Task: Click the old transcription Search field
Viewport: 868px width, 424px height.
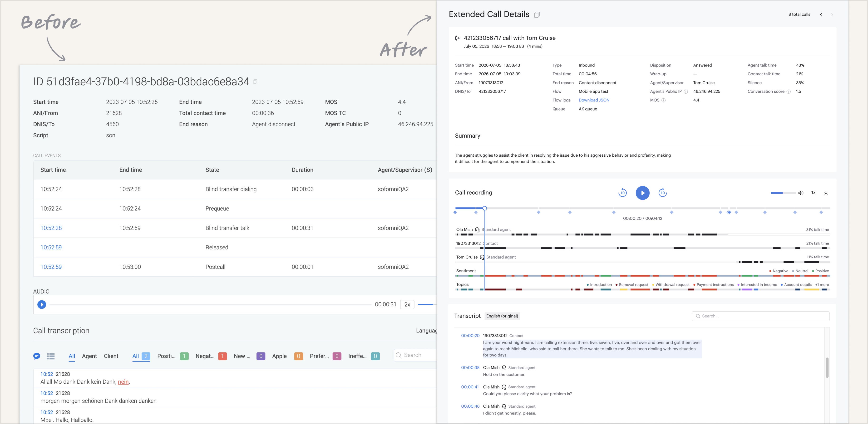Action: (415, 355)
